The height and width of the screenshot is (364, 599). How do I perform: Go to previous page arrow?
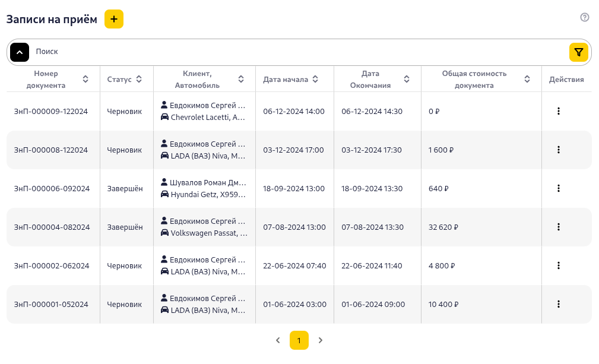[x=278, y=340]
